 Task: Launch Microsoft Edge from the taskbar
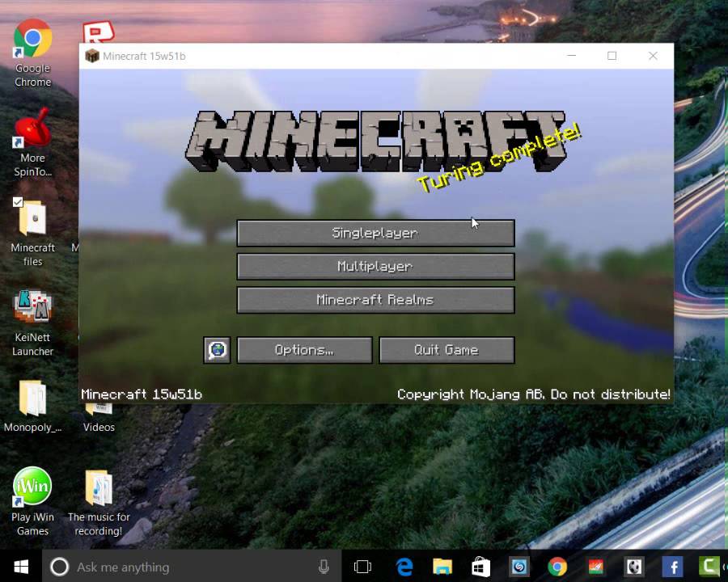coord(404,567)
